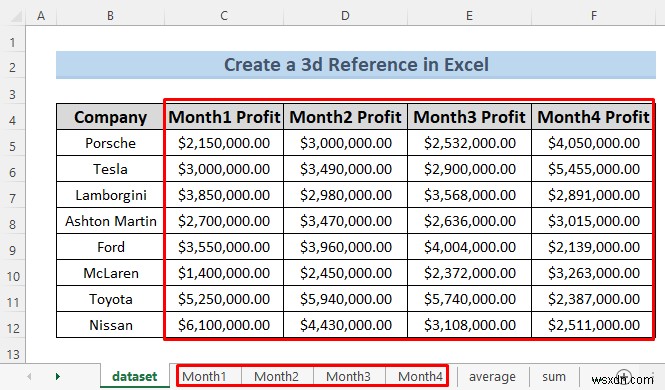Click cell with $1,400,000.00
The width and height of the screenshot is (665, 390).
click(224, 273)
